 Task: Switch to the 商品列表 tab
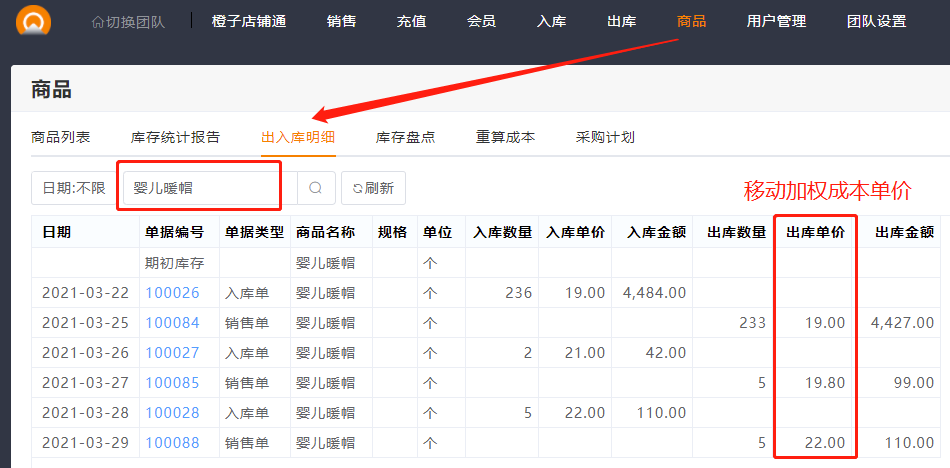pyautogui.click(x=61, y=137)
